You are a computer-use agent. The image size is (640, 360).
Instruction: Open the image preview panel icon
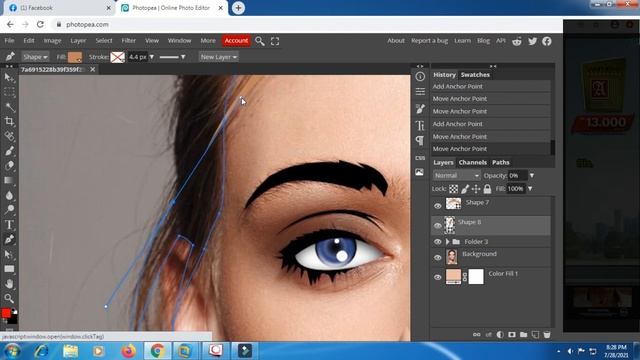pos(420,172)
